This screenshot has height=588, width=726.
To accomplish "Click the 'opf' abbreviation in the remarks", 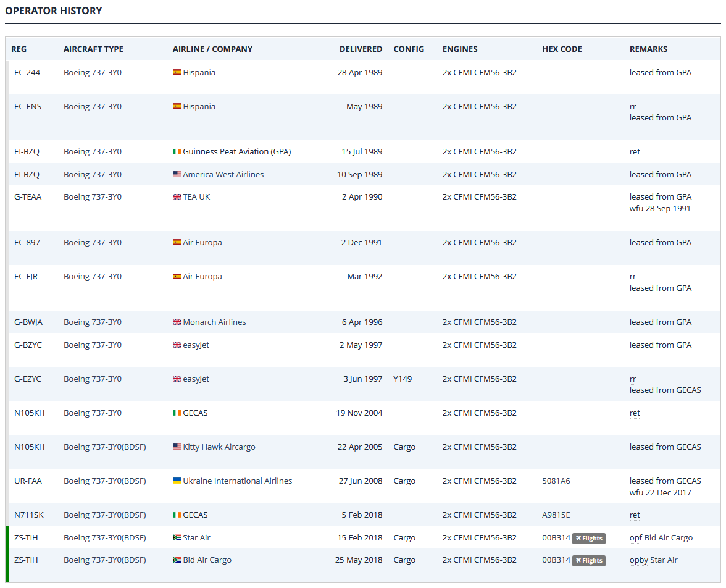I will (635, 537).
